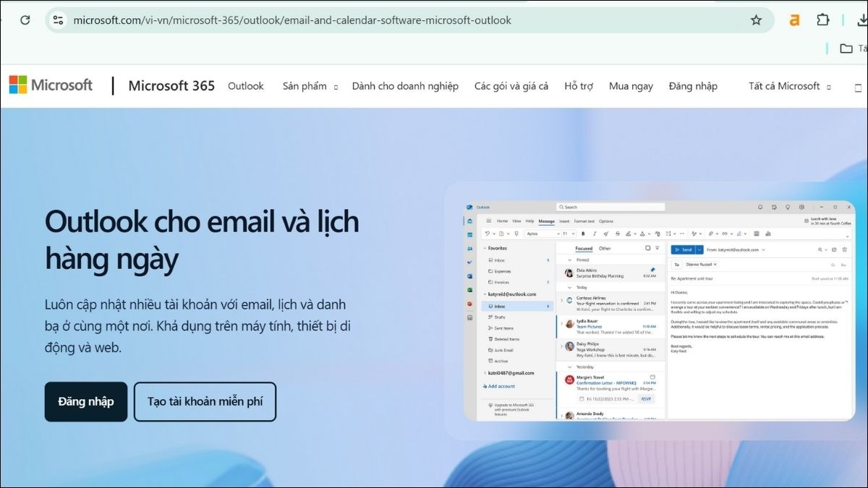The height and width of the screenshot is (488, 868).
Task: Open site information icon in address bar
Action: (59, 20)
